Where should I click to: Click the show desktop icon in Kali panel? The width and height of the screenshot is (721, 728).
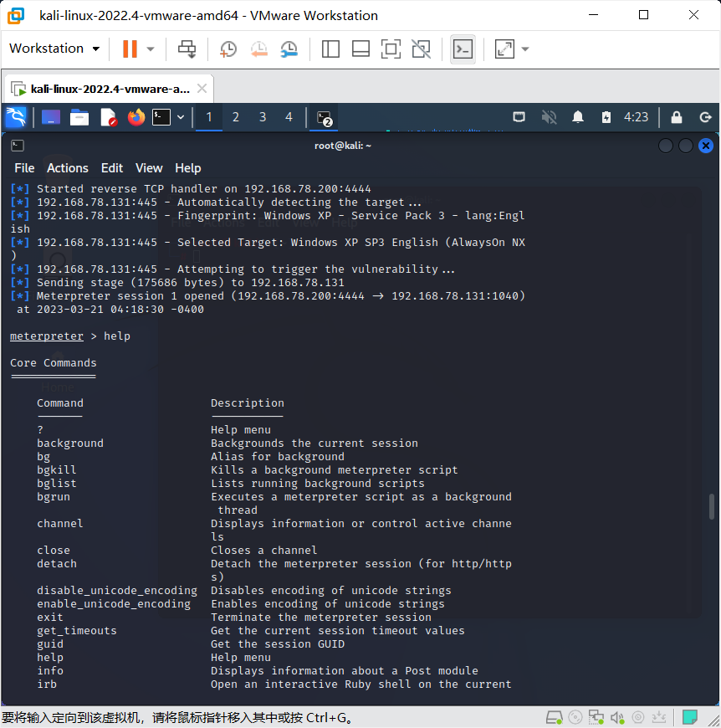click(50, 117)
